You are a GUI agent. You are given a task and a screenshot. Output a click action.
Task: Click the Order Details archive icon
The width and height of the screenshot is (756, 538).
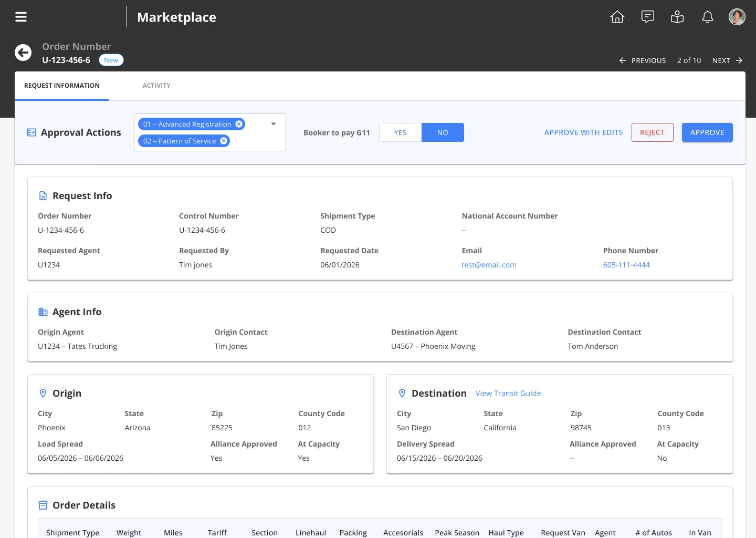(x=43, y=505)
